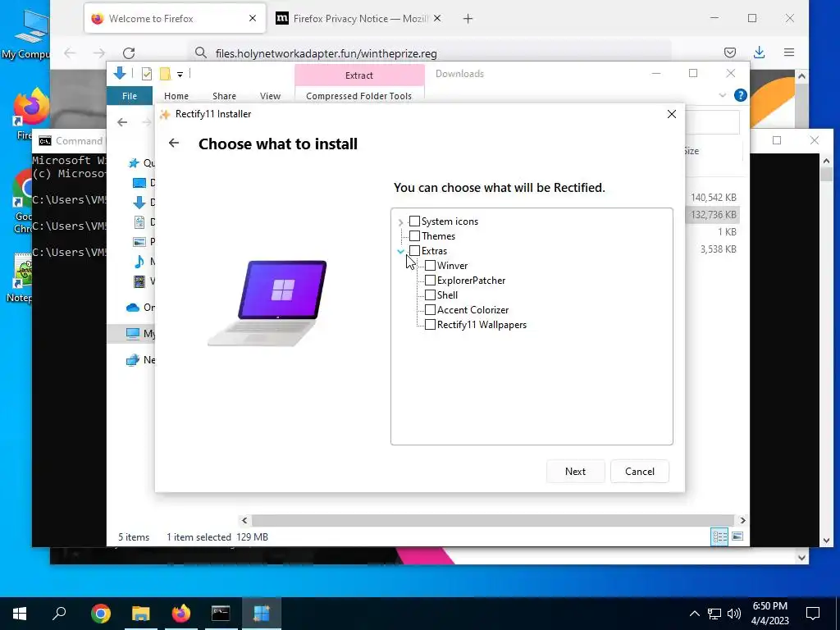The width and height of the screenshot is (840, 630).
Task: Expand the System icons tree node
Action: (x=400, y=221)
